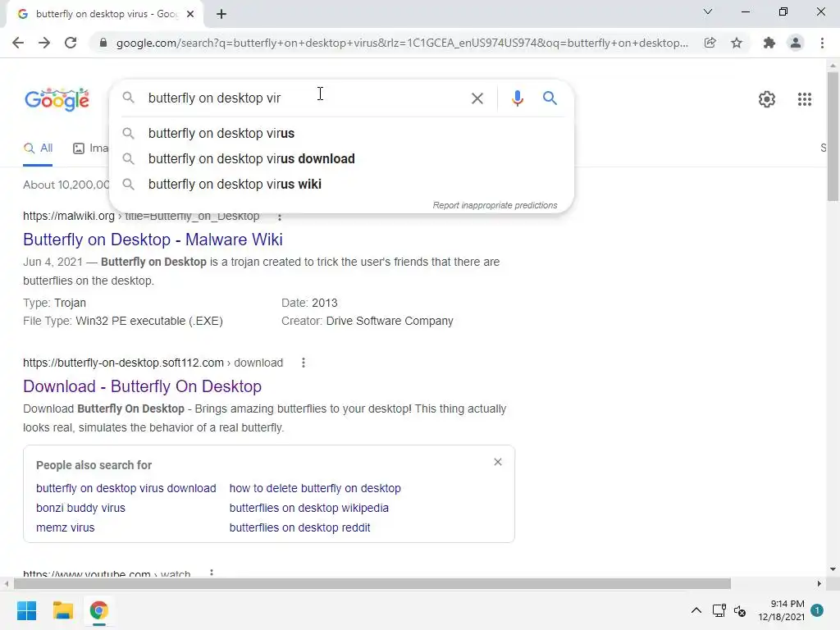Open the tab search chevron
Viewport: 840px width, 630px height.
708,11
